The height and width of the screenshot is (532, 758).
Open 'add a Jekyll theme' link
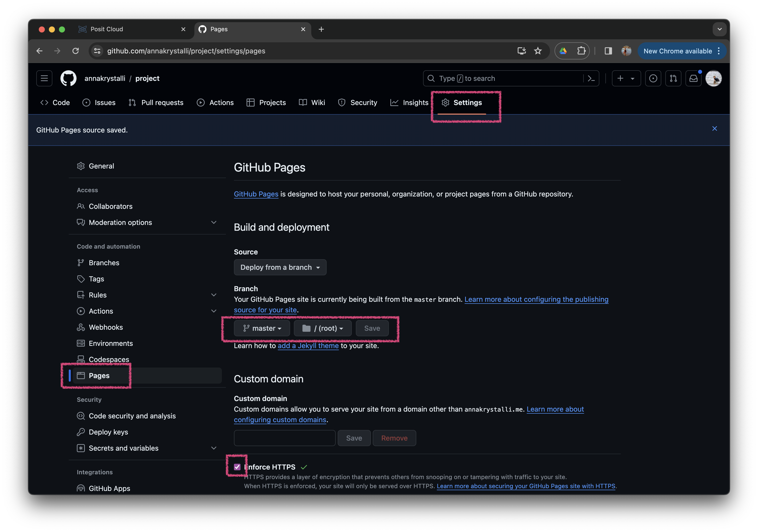pyautogui.click(x=308, y=346)
